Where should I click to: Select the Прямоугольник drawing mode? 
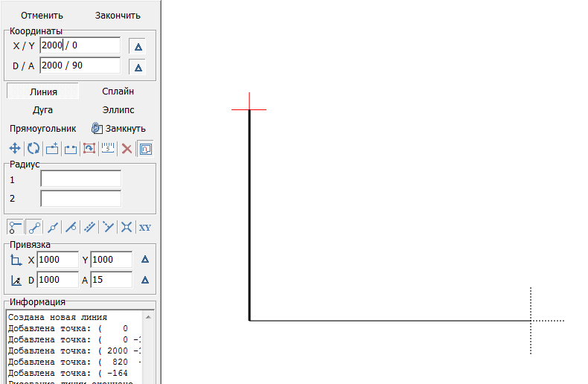tap(42, 129)
